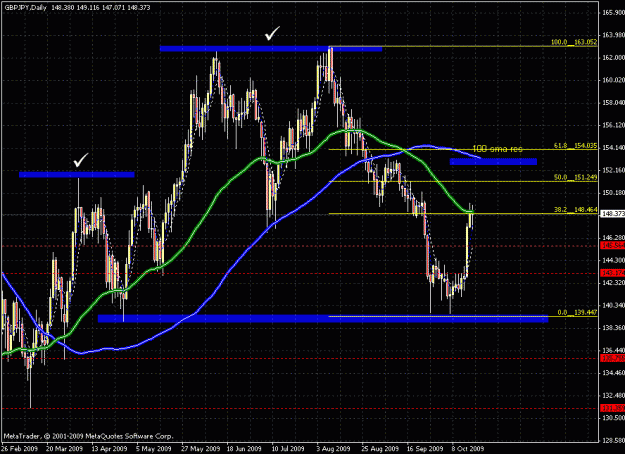Click the current price tag 148.373
This screenshot has height=454, width=625.
pos(612,214)
